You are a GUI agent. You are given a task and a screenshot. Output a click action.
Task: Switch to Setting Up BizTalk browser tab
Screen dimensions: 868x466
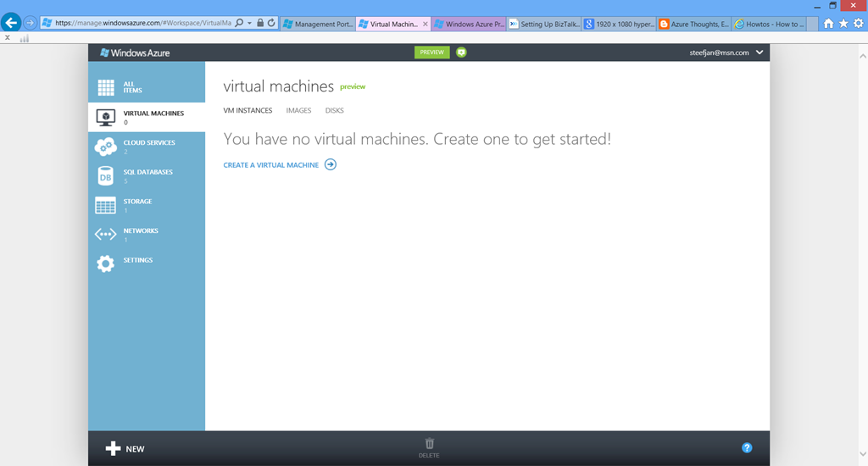point(544,24)
